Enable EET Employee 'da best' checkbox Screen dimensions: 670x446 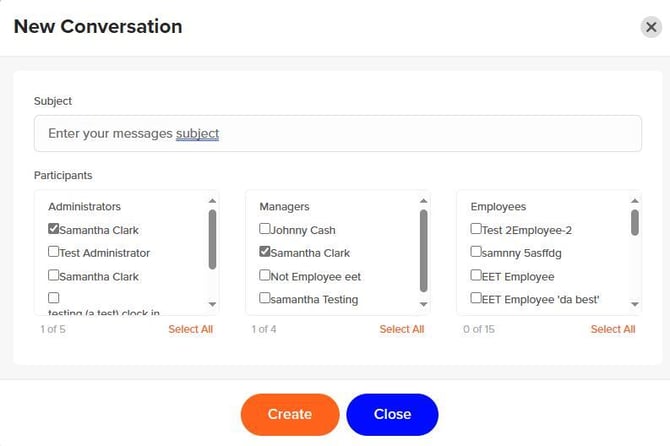pos(476,298)
